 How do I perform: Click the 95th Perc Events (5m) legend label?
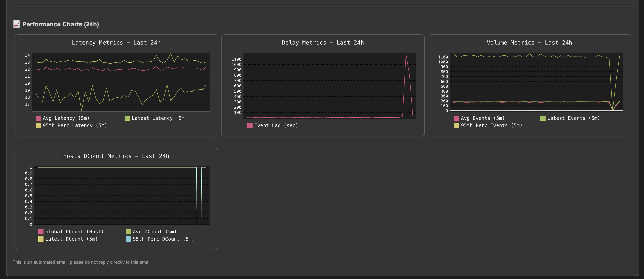(x=491, y=125)
